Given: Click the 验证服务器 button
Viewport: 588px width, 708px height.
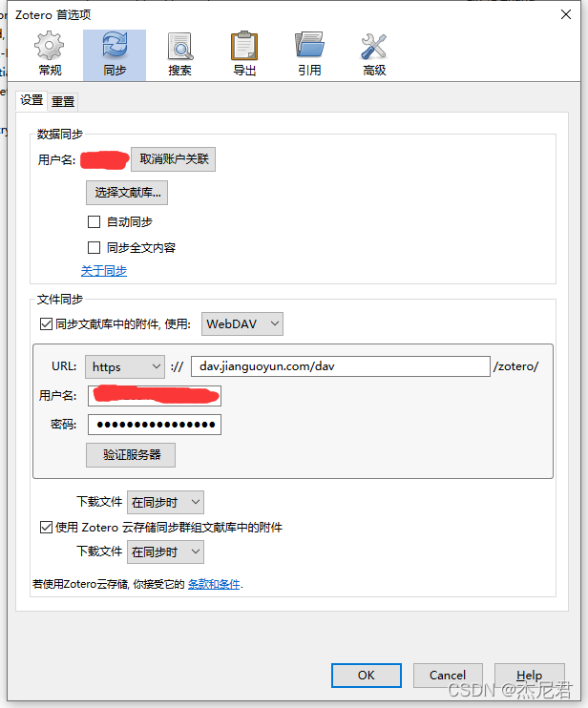Looking at the screenshot, I should click(x=131, y=455).
